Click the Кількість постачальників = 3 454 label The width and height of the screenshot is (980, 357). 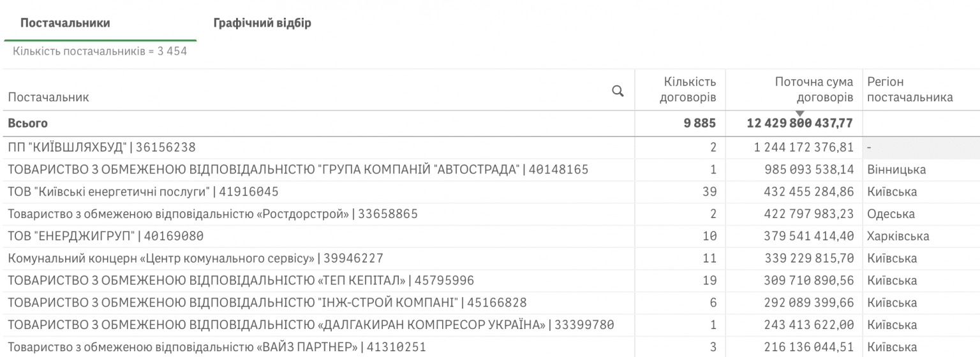point(99,51)
